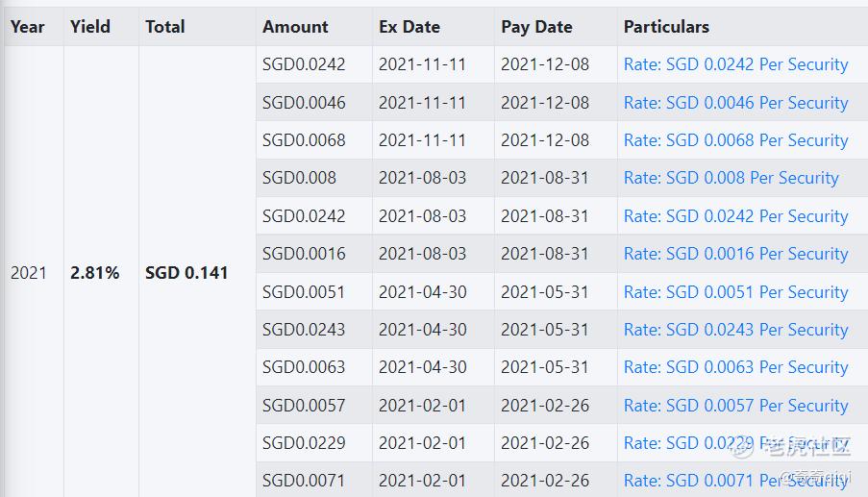
Task: Open the SGD 0.0063 Per Security rate link
Action: 735,367
